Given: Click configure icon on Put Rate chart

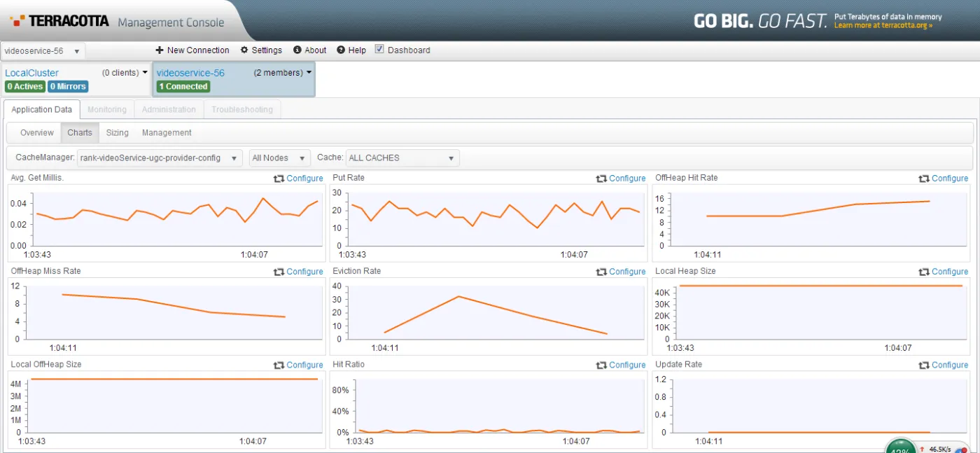Looking at the screenshot, I should point(601,179).
